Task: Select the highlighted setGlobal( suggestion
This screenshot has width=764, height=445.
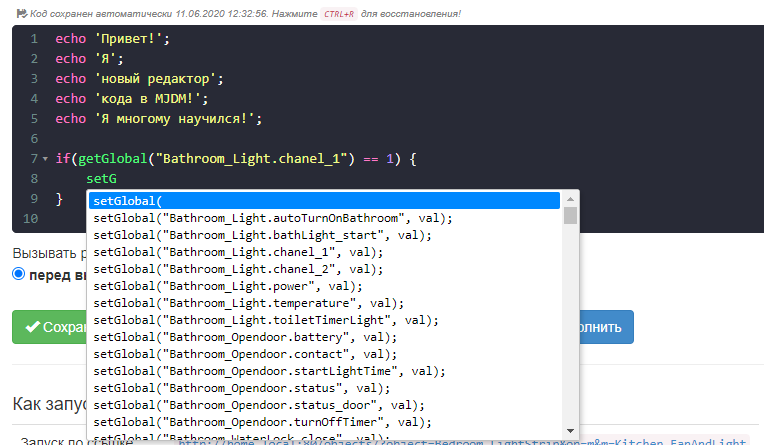Action: click(324, 201)
